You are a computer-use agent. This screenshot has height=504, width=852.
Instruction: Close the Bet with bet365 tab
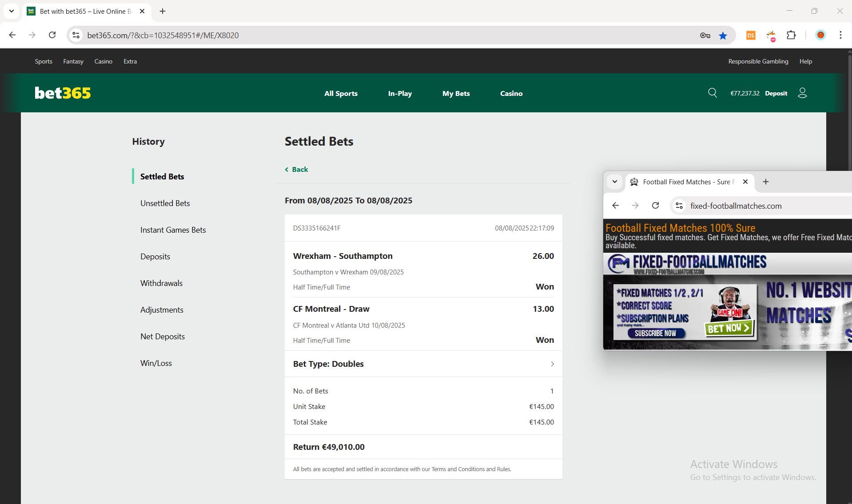(142, 11)
